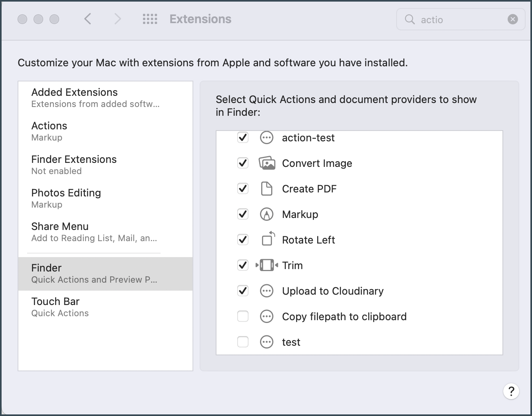
Task: Uncheck the action-test checkbox
Action: (243, 138)
